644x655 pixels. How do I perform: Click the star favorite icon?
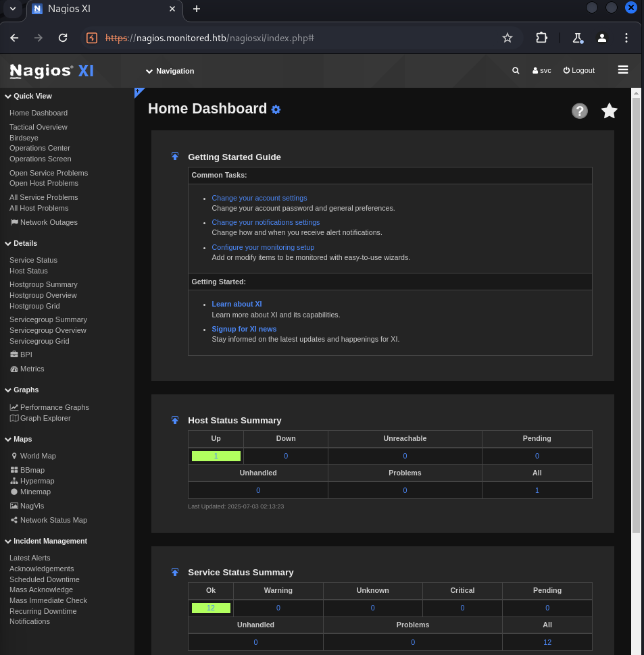tap(609, 111)
